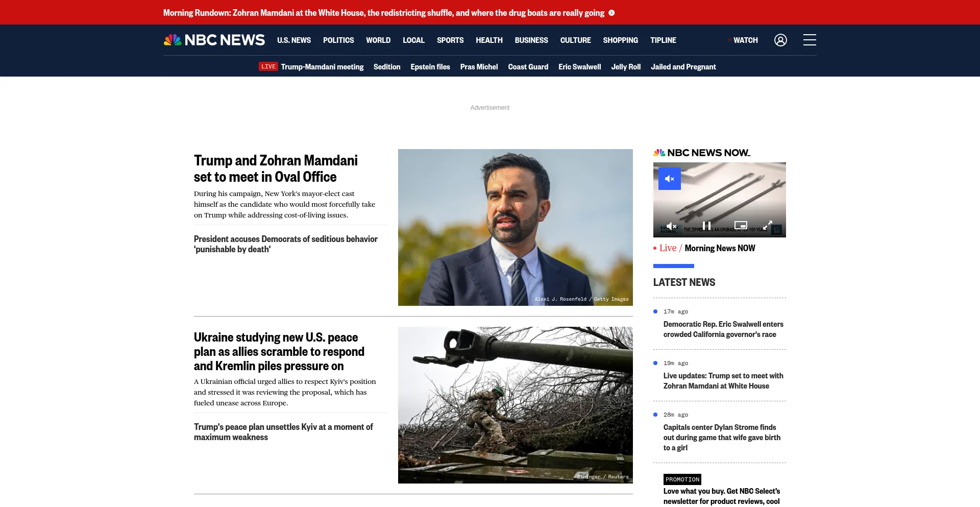Screen dimensions: 980x507
Task: Open the Eric Swalwell trending topic
Action: click(x=580, y=67)
